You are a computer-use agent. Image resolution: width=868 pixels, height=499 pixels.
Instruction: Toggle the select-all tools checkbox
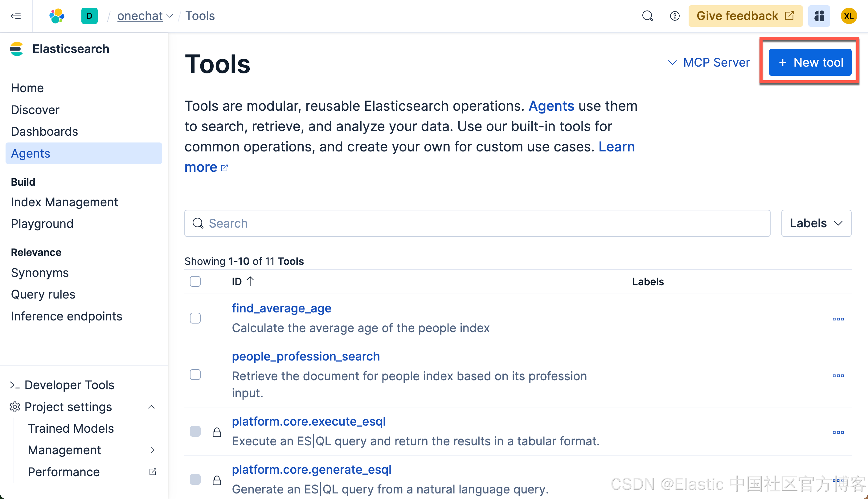(x=195, y=281)
